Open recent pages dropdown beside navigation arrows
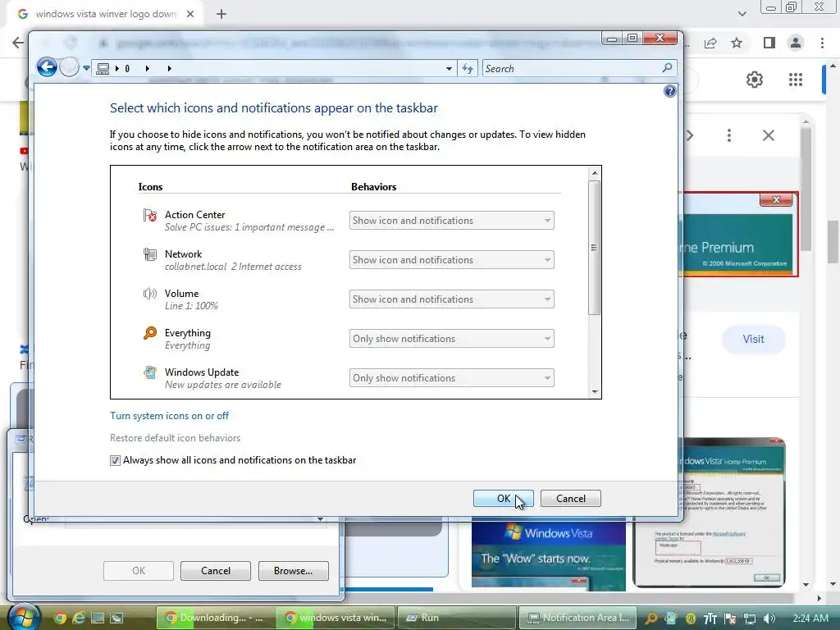Image resolution: width=840 pixels, height=630 pixels. [86, 68]
